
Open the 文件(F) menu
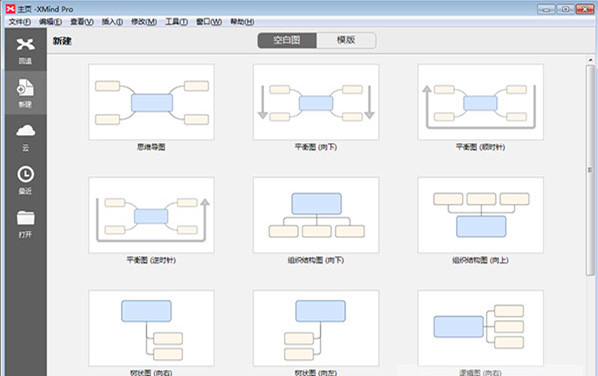19,22
